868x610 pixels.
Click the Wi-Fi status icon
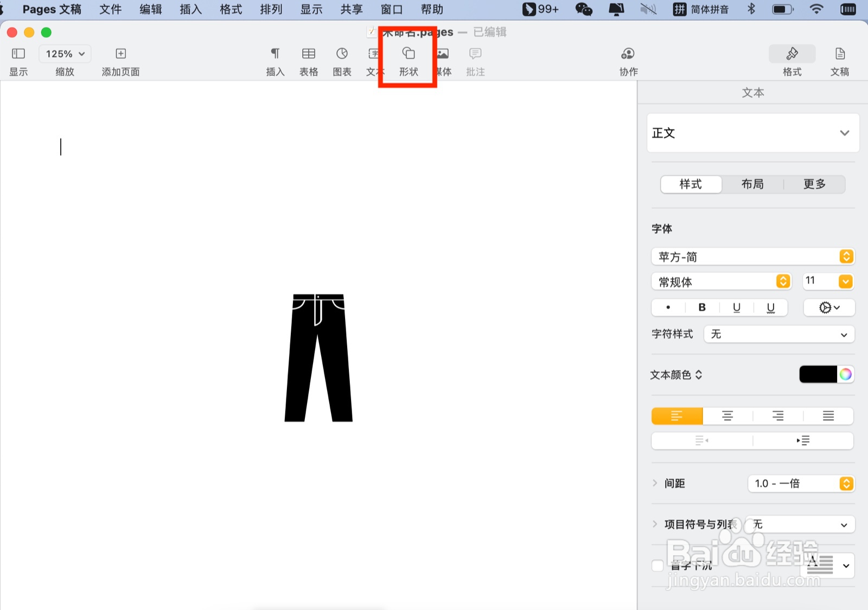816,9
